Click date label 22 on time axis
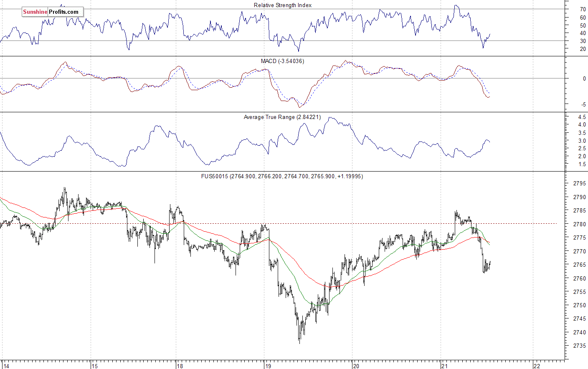588x369 pixels. point(537,366)
